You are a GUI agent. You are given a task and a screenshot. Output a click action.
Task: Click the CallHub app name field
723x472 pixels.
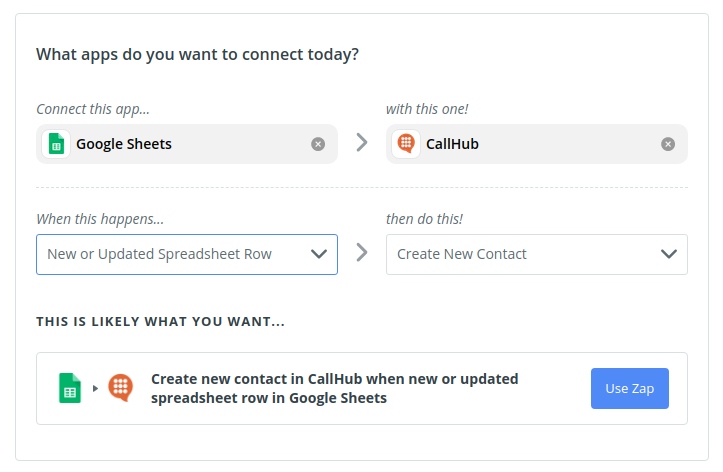(537, 144)
